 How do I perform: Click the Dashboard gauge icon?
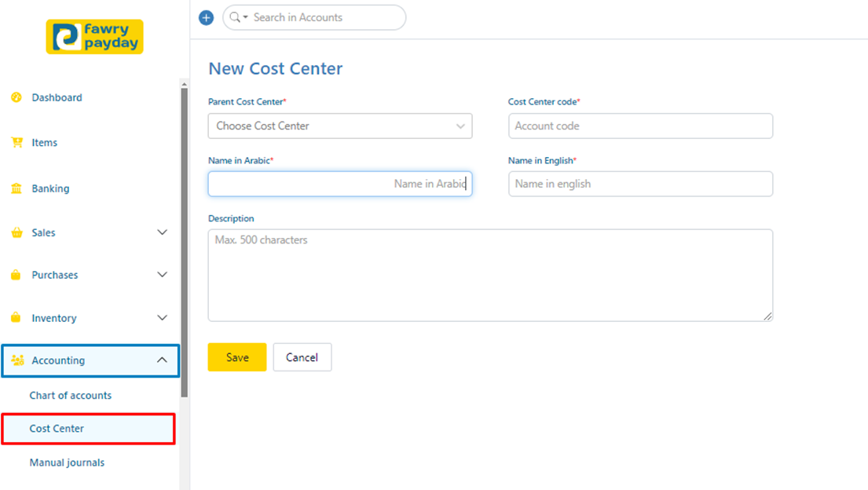(16, 97)
